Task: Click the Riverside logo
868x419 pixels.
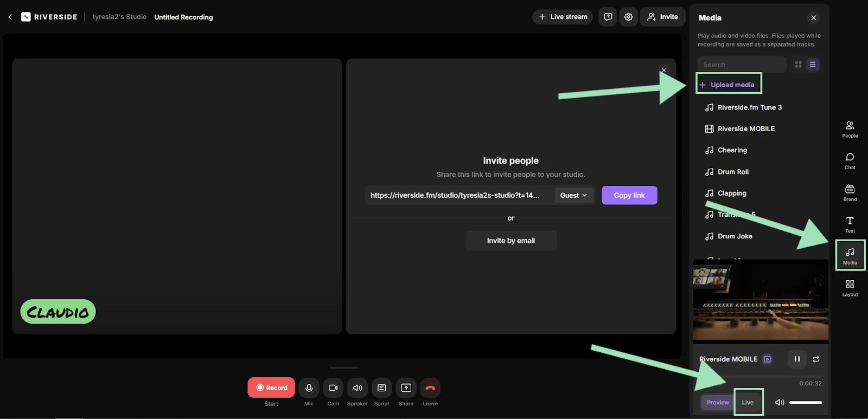Action: (49, 17)
